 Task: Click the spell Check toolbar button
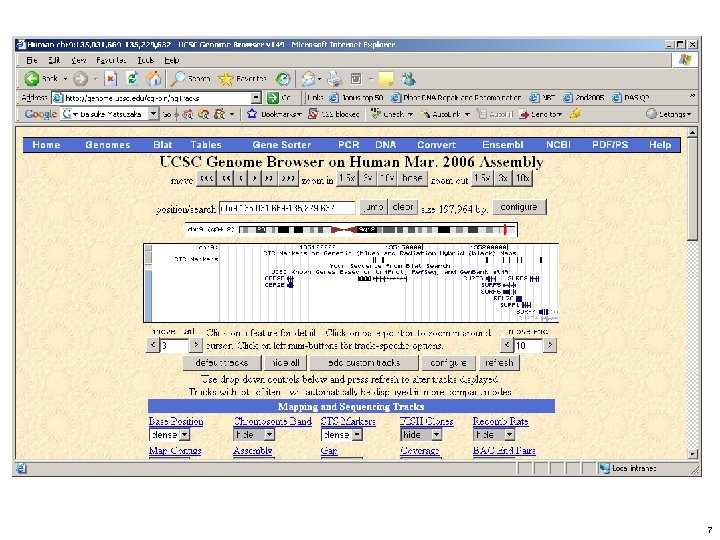pyautogui.click(x=392, y=114)
